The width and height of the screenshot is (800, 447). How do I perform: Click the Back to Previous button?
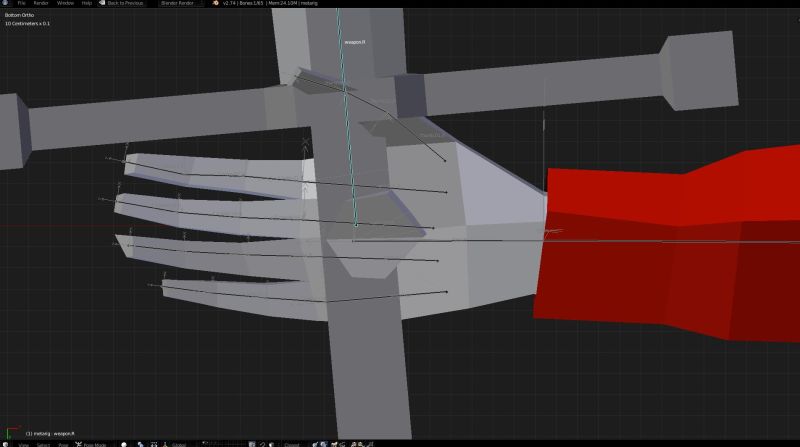tap(121, 3)
